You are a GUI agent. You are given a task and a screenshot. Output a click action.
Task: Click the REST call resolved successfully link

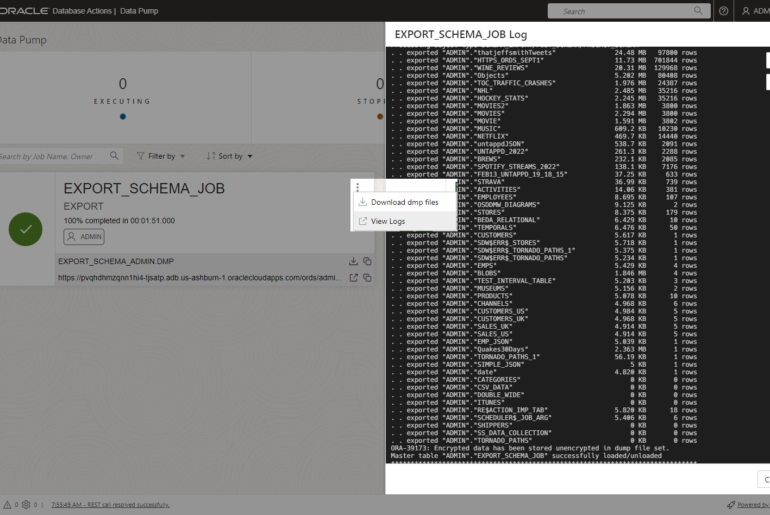tap(109, 505)
